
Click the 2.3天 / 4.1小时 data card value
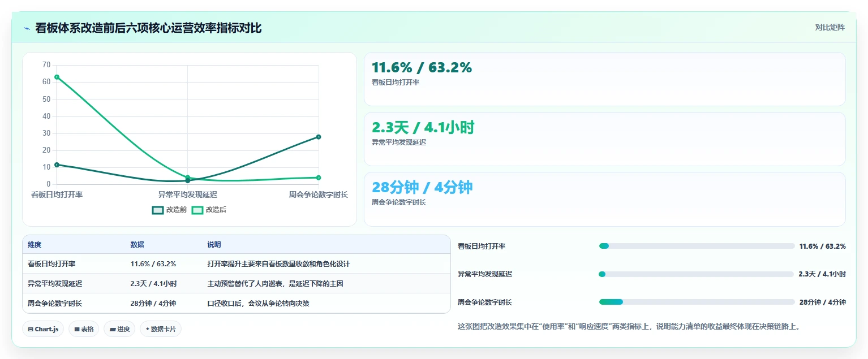423,128
